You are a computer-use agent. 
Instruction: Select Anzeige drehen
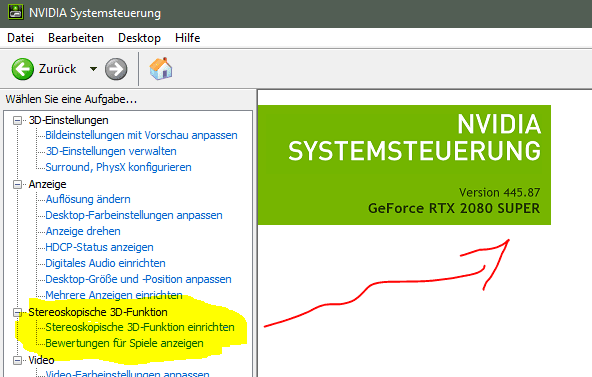point(83,231)
